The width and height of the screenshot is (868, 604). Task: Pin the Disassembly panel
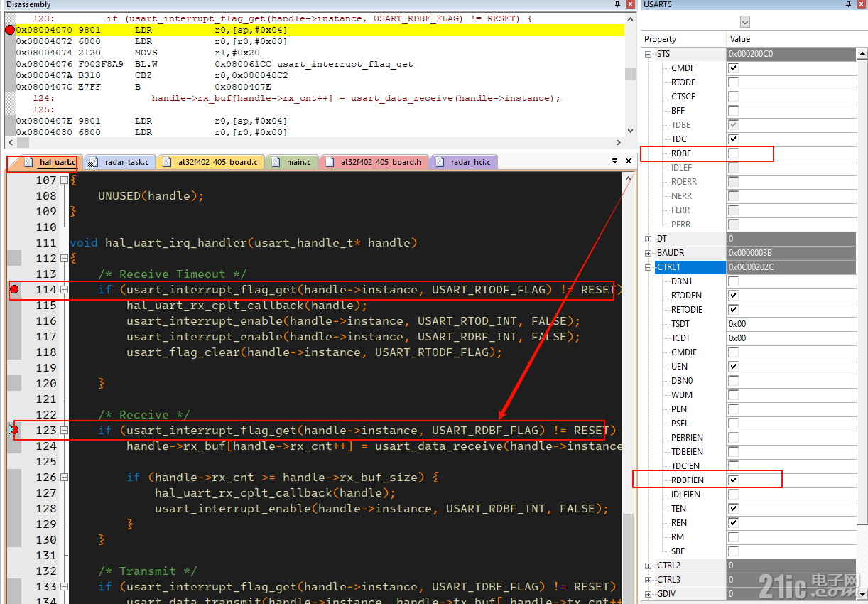617,4
